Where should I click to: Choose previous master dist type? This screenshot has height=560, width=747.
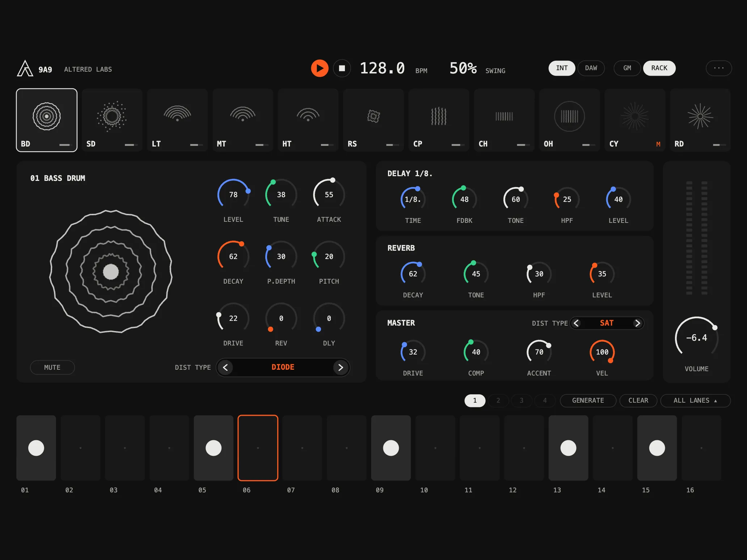(577, 323)
